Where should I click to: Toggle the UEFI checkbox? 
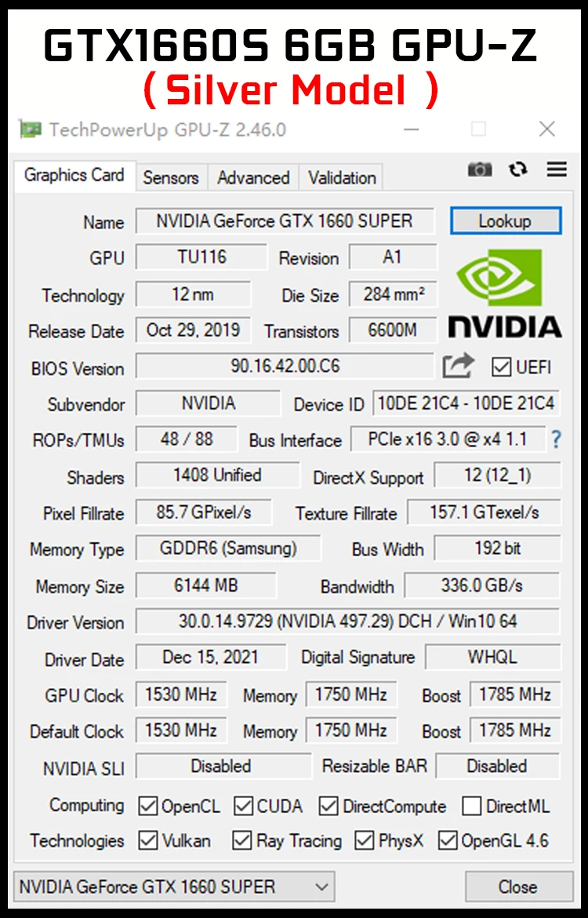click(501, 367)
